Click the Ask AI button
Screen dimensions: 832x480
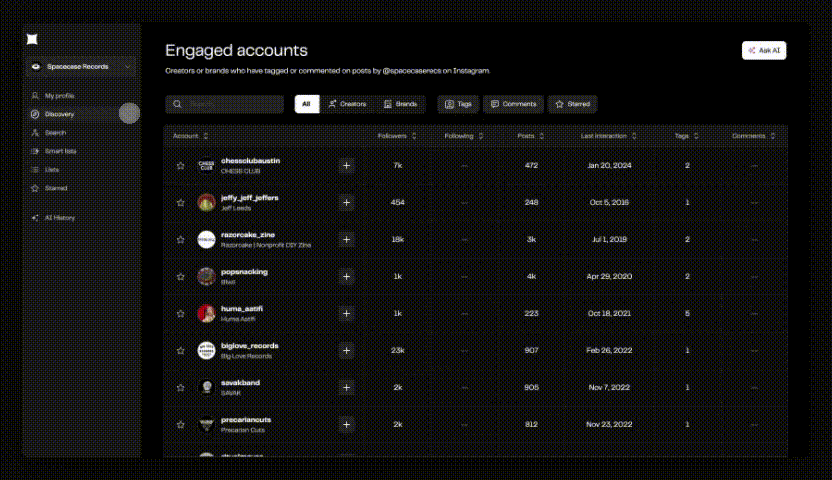click(764, 50)
